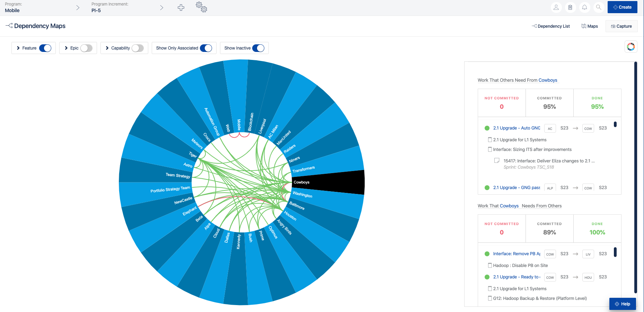644x312 pixels.
Task: Open the Program Mobile selector
Action: coord(42,8)
